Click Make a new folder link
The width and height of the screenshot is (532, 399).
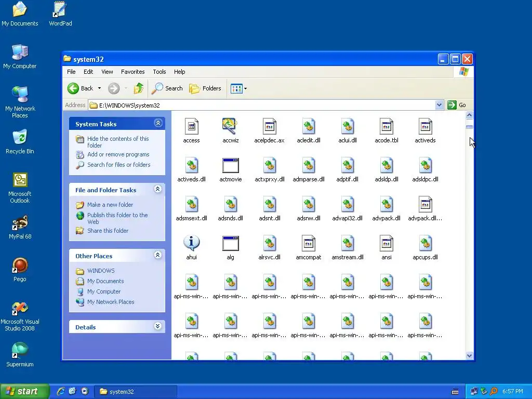click(110, 205)
